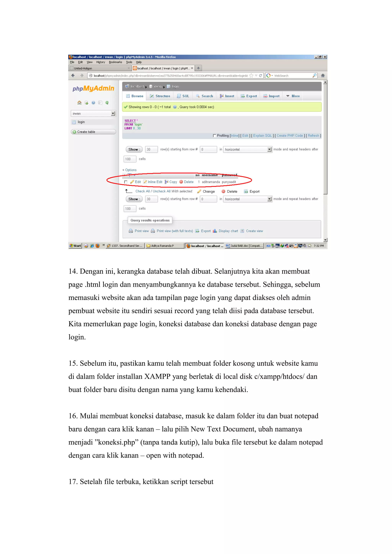This screenshot has height=554, width=392.
Task: Open the More dropdown tab
Action: [293, 96]
